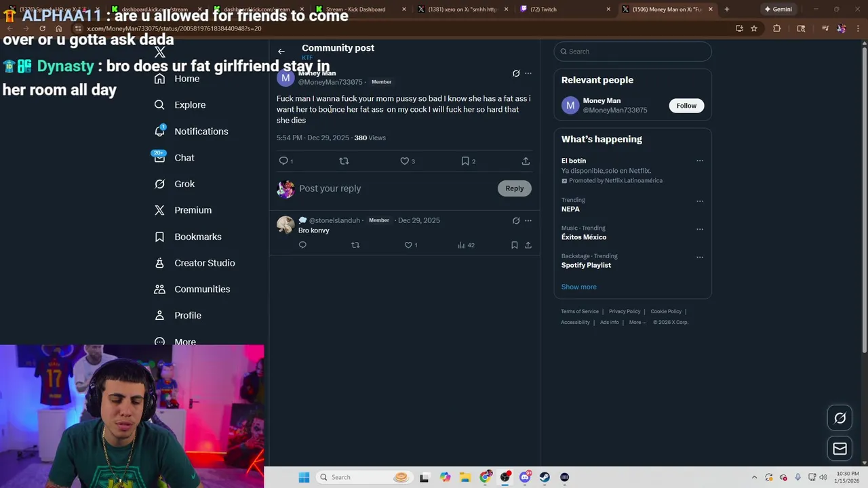Go back using the Community post arrow

pyautogui.click(x=281, y=52)
